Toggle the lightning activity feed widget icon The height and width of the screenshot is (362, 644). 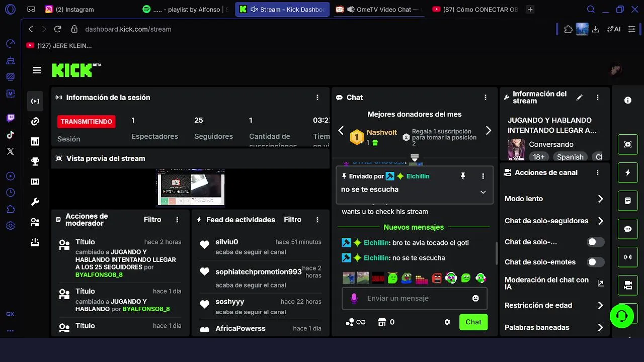click(x=628, y=172)
